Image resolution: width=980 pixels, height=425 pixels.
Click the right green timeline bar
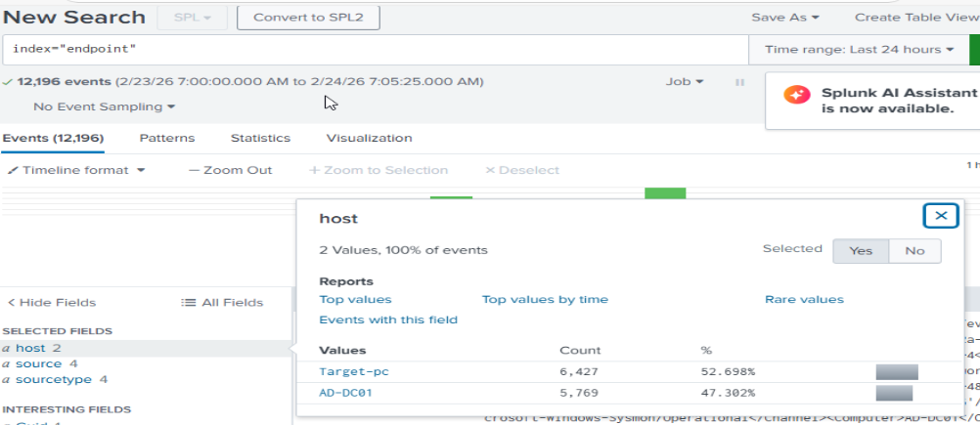(x=665, y=193)
